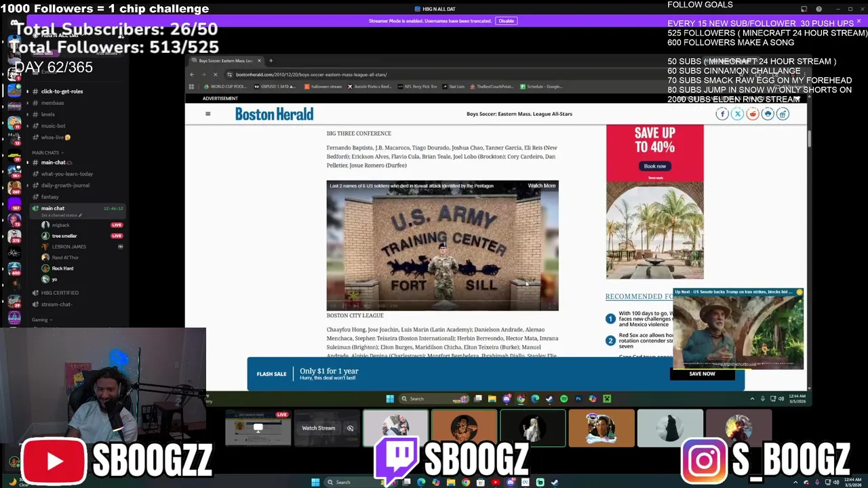This screenshot has height=488, width=868.
Task: Print the article using the printer icon
Action: pos(768,114)
